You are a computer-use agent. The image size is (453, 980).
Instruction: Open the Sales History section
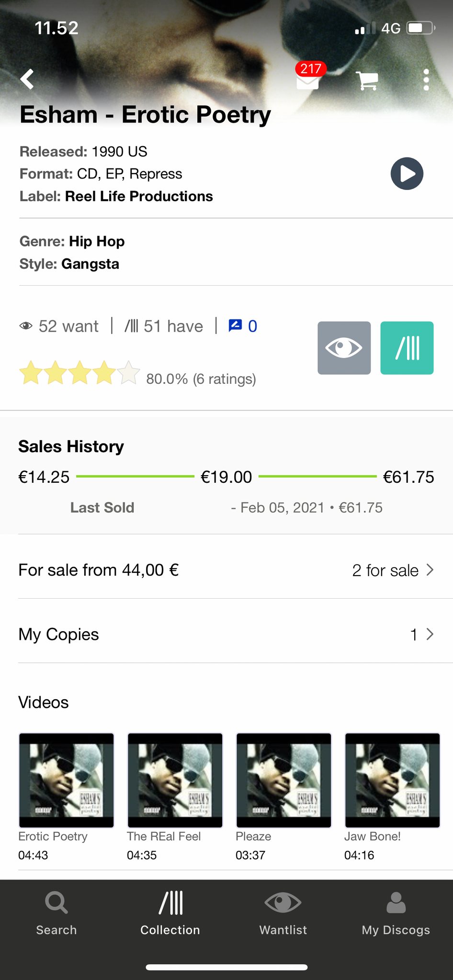point(71,446)
